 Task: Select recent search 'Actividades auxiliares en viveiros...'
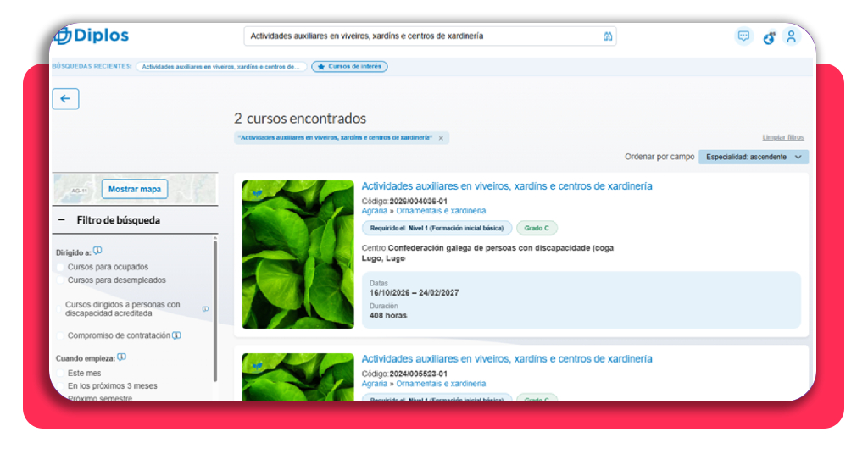(221, 66)
